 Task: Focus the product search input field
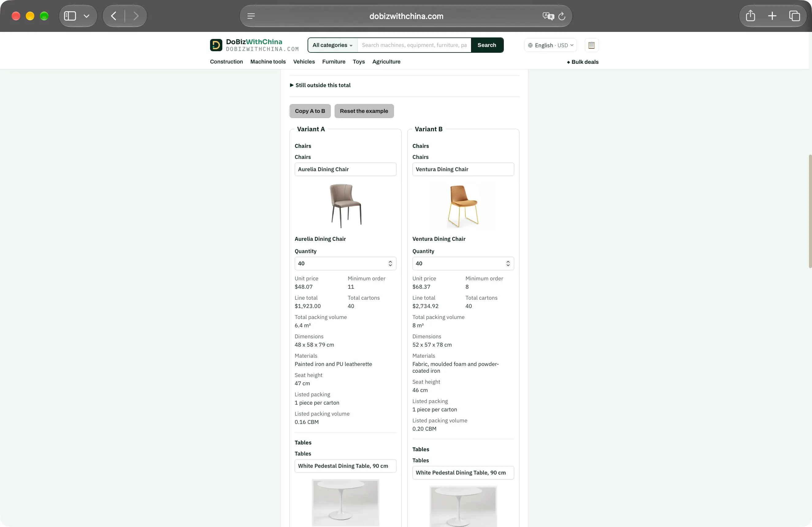tap(414, 45)
